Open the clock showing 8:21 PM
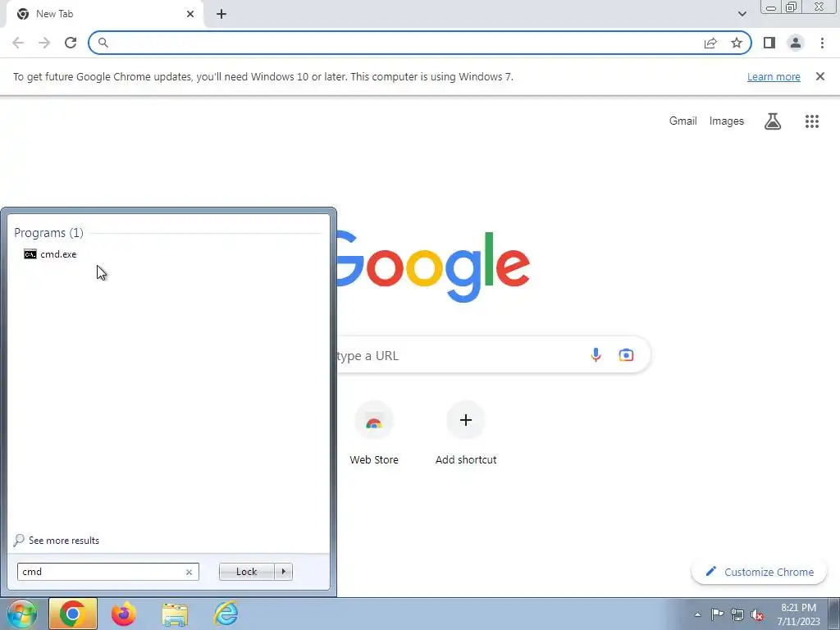The width and height of the screenshot is (840, 630). coord(799,614)
